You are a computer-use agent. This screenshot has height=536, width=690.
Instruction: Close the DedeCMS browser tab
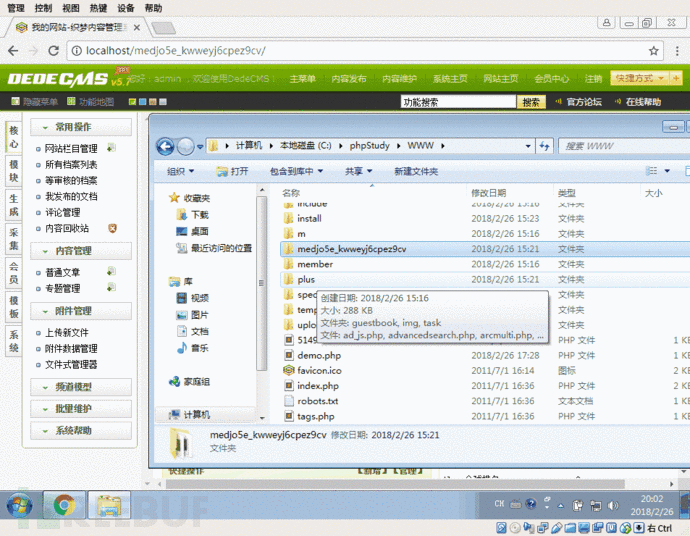pos(137,27)
